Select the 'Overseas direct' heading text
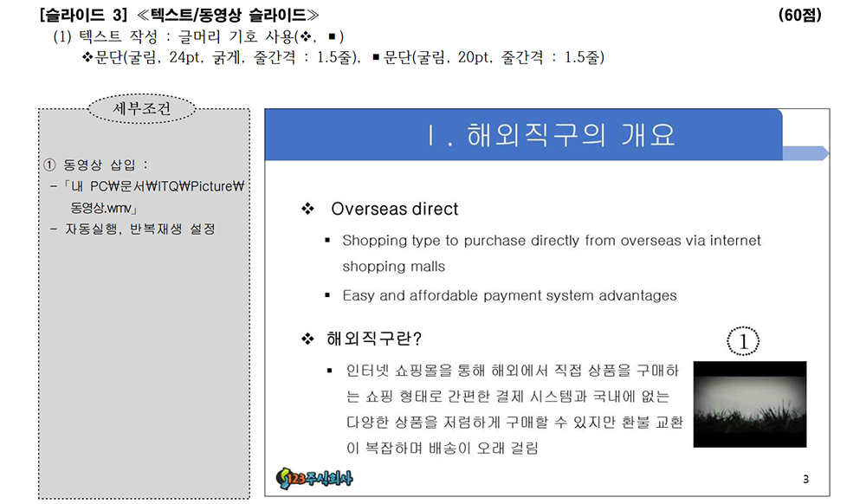866x504 pixels. click(394, 209)
